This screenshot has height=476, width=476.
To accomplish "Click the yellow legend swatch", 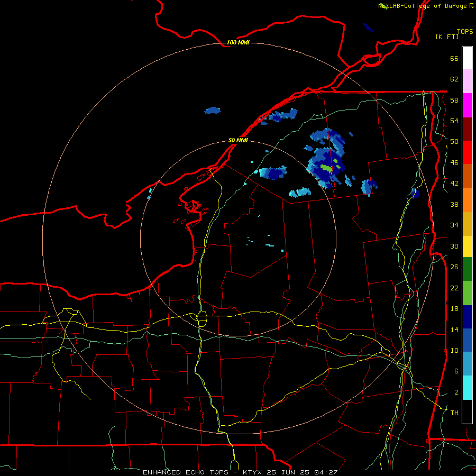I will click(467, 246).
